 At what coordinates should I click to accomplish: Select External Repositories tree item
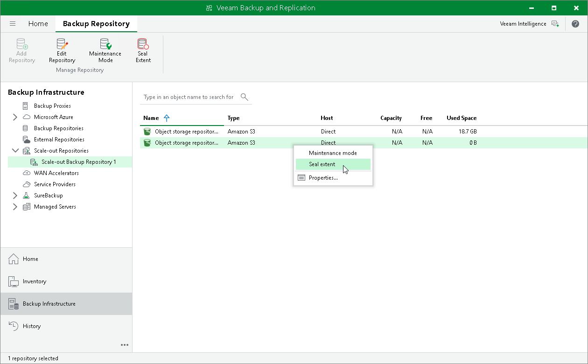coord(59,140)
